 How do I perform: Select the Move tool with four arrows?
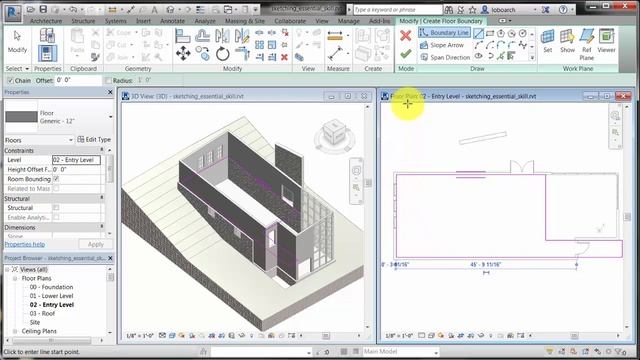click(x=183, y=53)
